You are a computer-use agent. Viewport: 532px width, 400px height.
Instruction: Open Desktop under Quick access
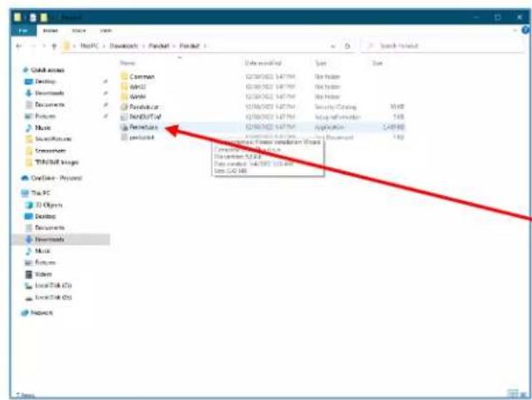point(40,81)
